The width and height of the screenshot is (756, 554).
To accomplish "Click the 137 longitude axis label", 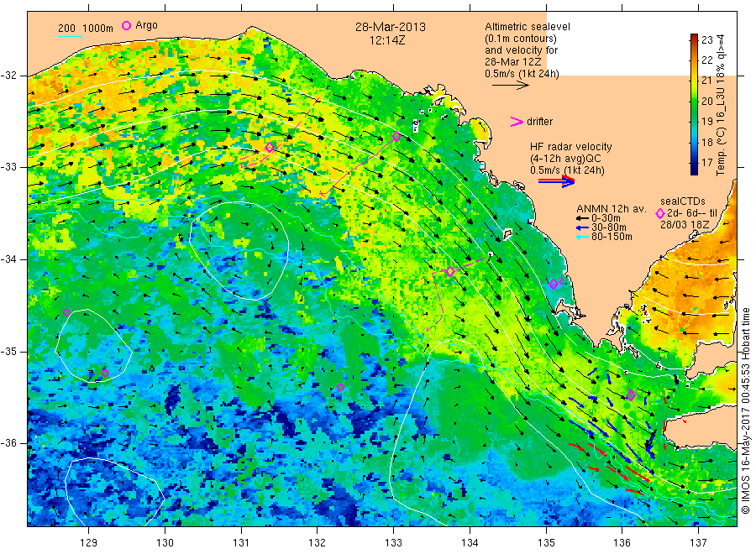I will point(698,543).
